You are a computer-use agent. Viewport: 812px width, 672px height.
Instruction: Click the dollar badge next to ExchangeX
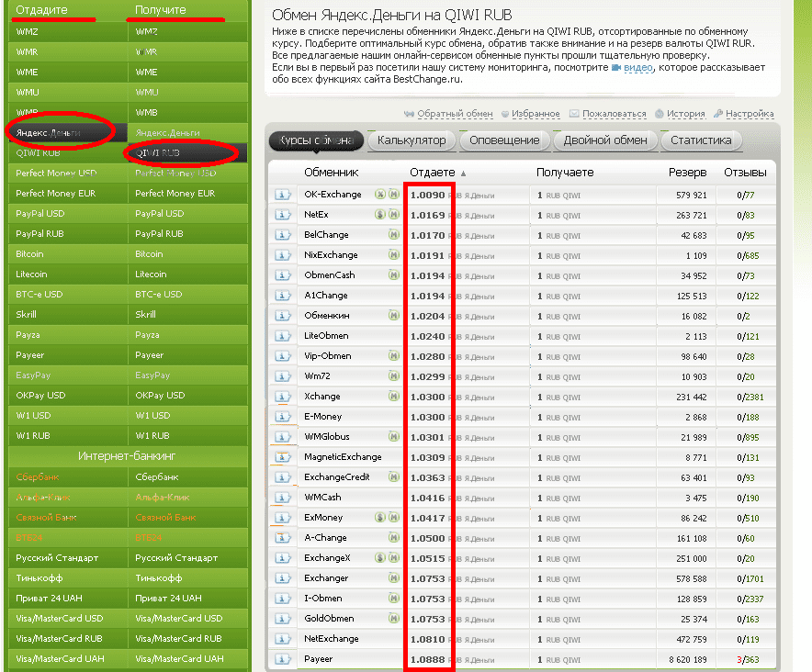tap(379, 558)
